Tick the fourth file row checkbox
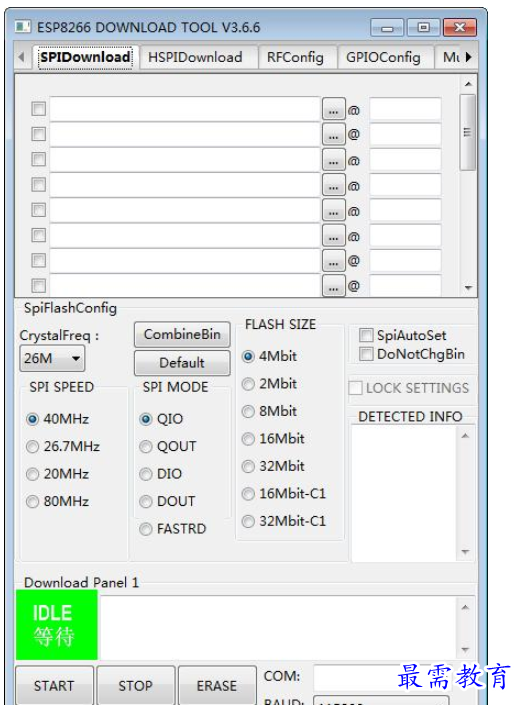 tap(39, 185)
